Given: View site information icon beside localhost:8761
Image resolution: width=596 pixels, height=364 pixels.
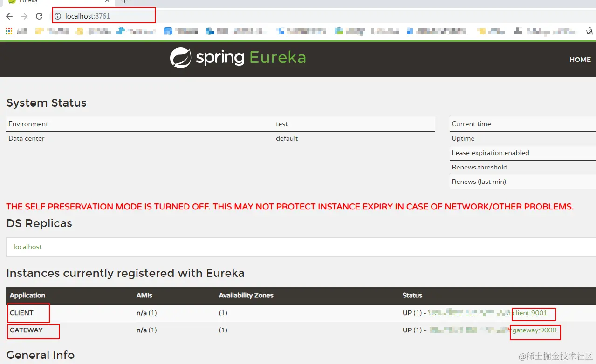Looking at the screenshot, I should [58, 16].
